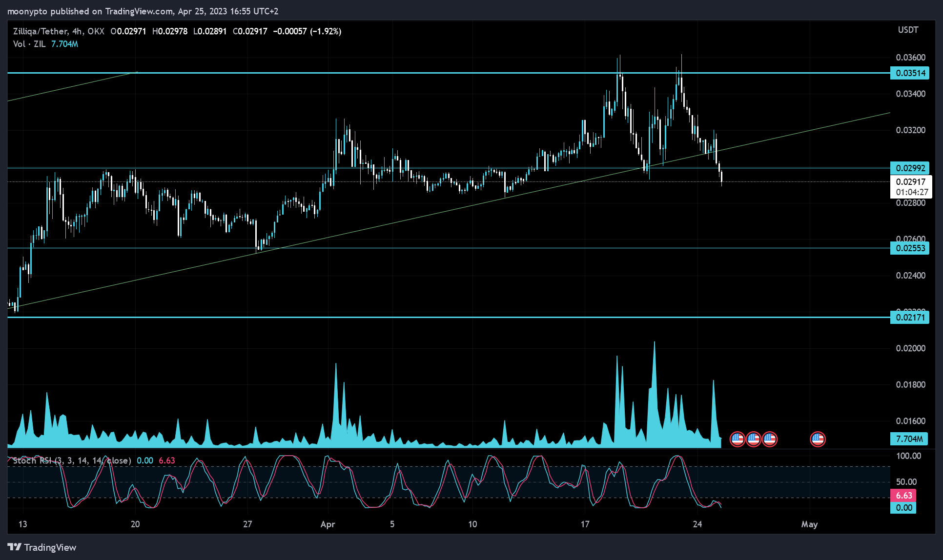Viewport: 943px width, 560px height.
Task: Click the 17 date label on the time axis
Action: 585,524
